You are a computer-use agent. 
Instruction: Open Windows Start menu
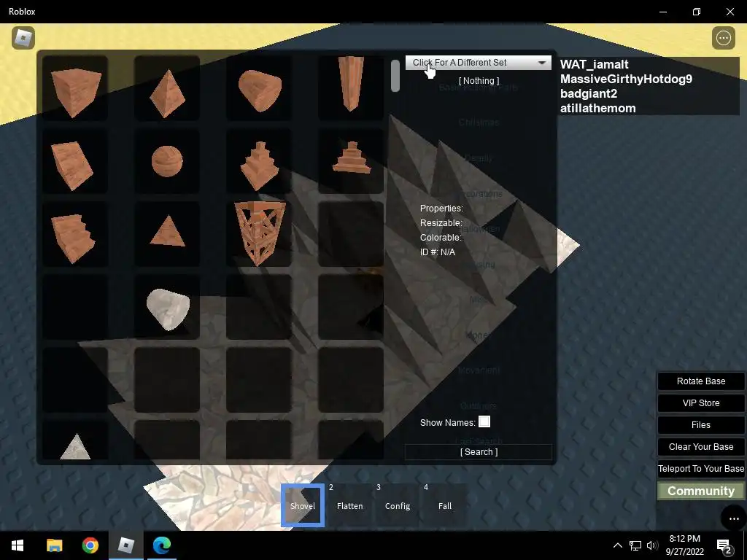pyautogui.click(x=18, y=545)
